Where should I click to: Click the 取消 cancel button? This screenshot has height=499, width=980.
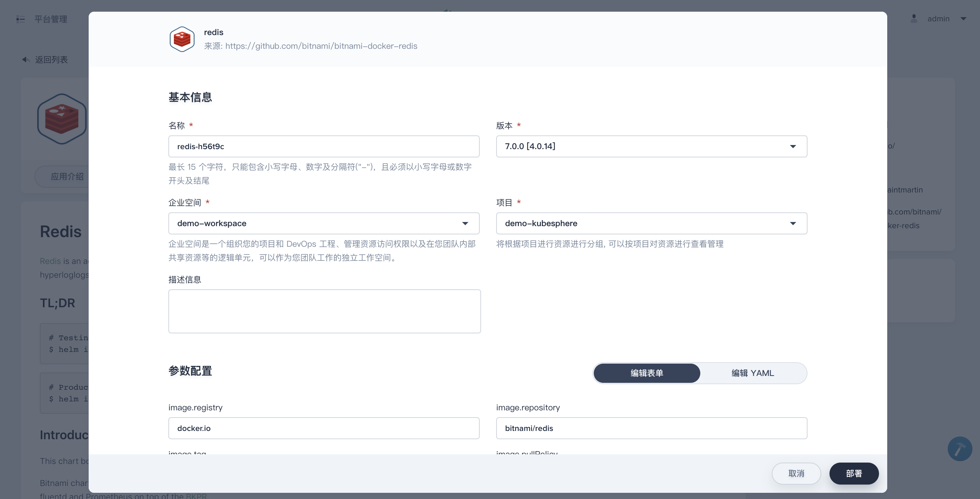coord(796,474)
